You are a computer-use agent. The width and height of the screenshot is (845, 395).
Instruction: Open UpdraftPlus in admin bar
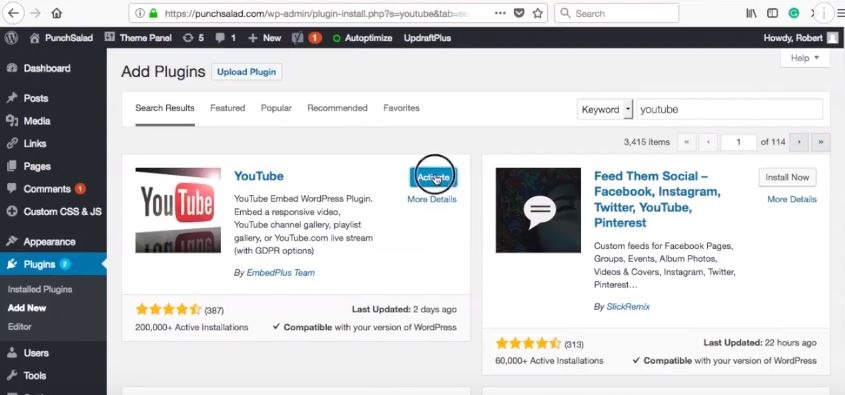(x=427, y=38)
